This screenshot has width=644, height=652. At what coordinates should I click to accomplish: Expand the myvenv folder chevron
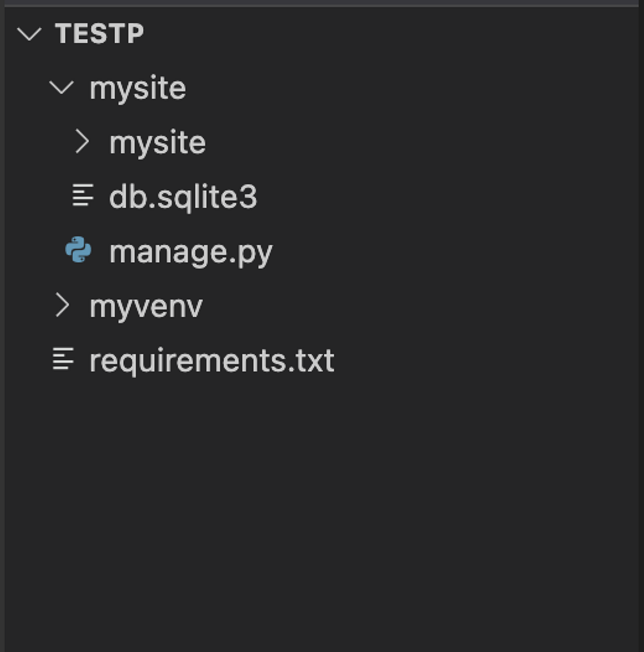tap(62, 306)
